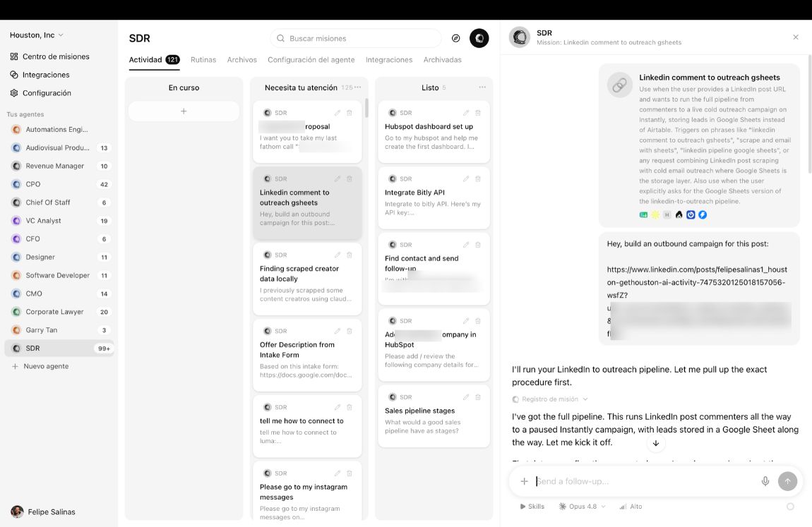Switch to the Rutinas tab
Viewport: 812px width, 527px height.
[203, 60]
